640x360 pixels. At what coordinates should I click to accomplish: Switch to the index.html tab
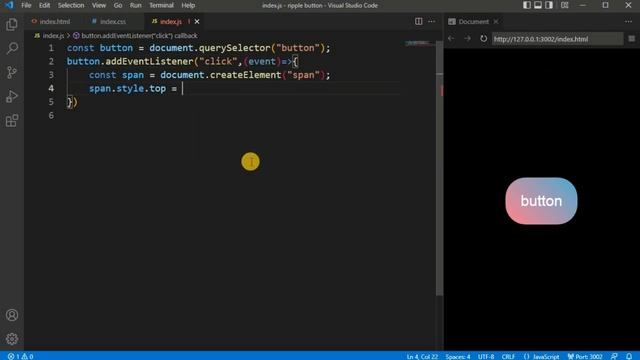click(x=51, y=21)
